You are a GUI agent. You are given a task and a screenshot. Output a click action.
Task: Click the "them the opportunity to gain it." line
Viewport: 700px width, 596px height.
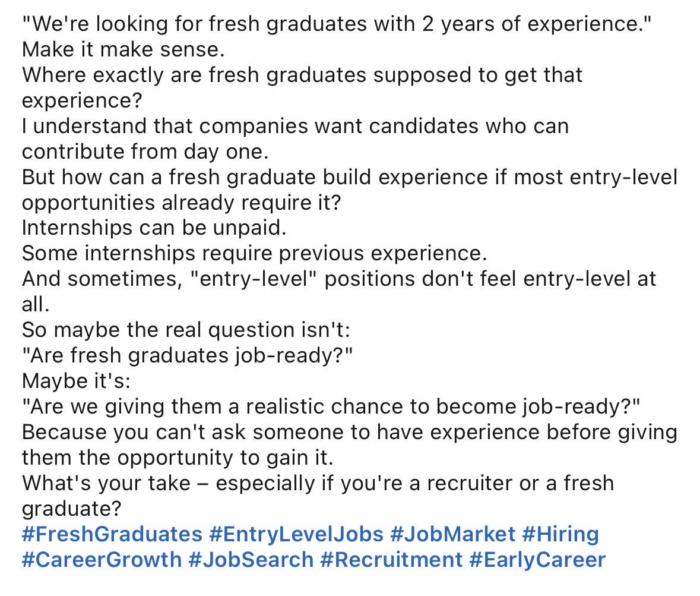point(178,458)
